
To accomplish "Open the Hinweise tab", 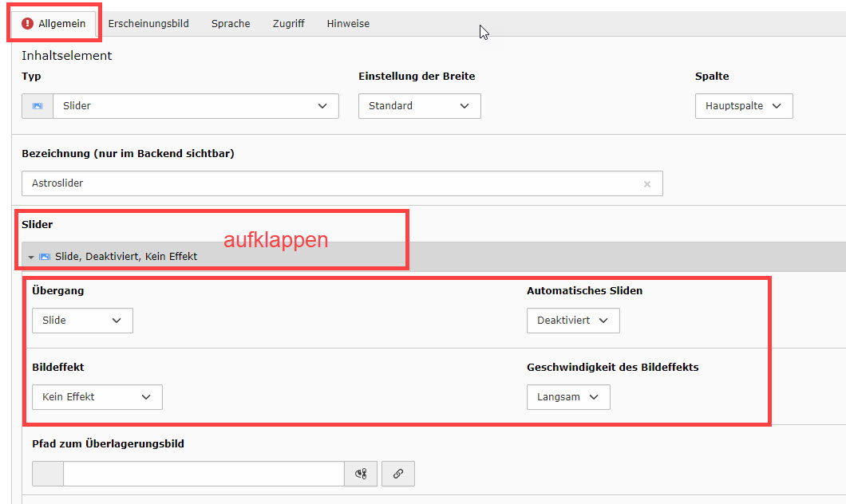I will [348, 24].
